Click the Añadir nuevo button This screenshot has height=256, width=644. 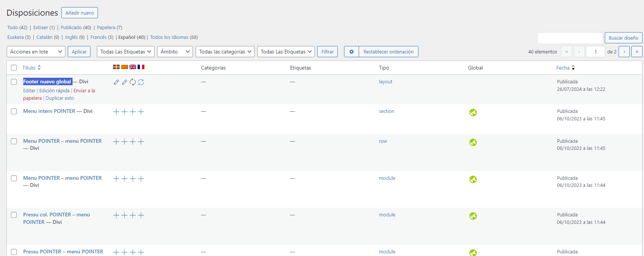pyautogui.click(x=80, y=13)
